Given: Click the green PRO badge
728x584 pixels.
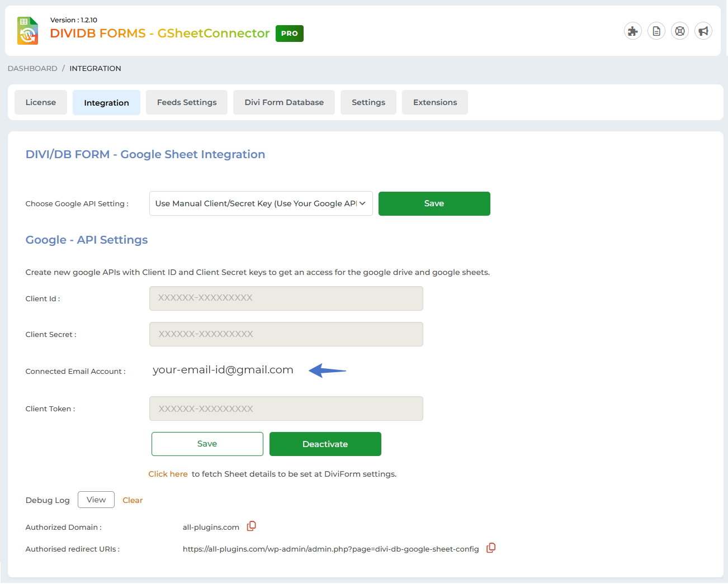Looking at the screenshot, I should [x=289, y=34].
